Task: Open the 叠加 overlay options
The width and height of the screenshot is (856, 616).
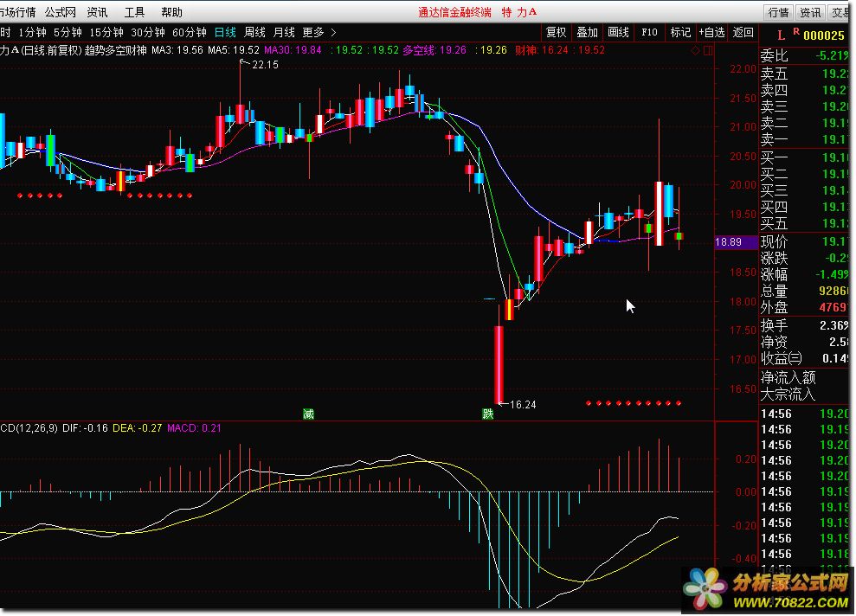Action: pos(587,33)
